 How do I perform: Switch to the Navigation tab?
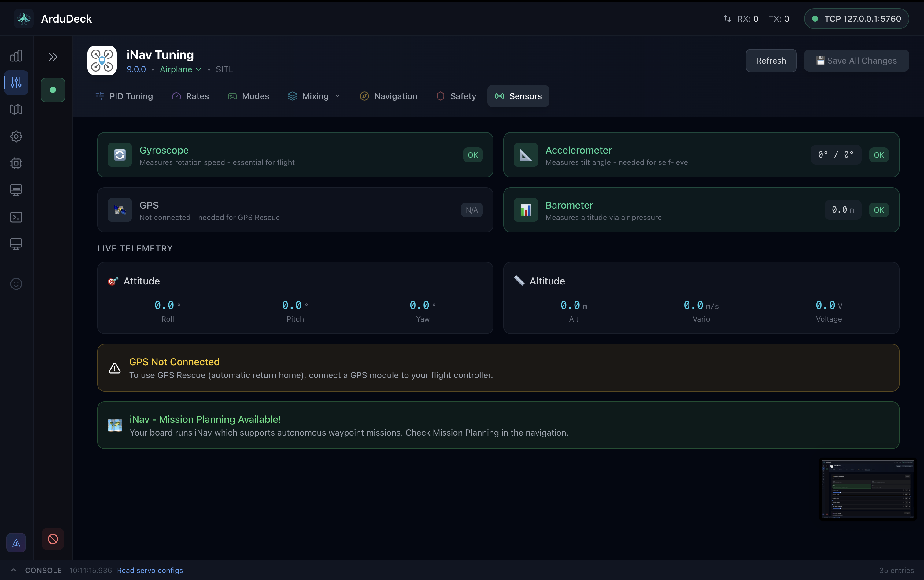point(388,96)
